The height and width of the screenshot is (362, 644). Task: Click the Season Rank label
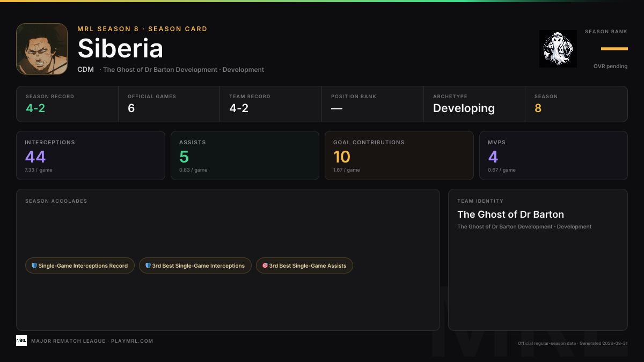point(606,32)
